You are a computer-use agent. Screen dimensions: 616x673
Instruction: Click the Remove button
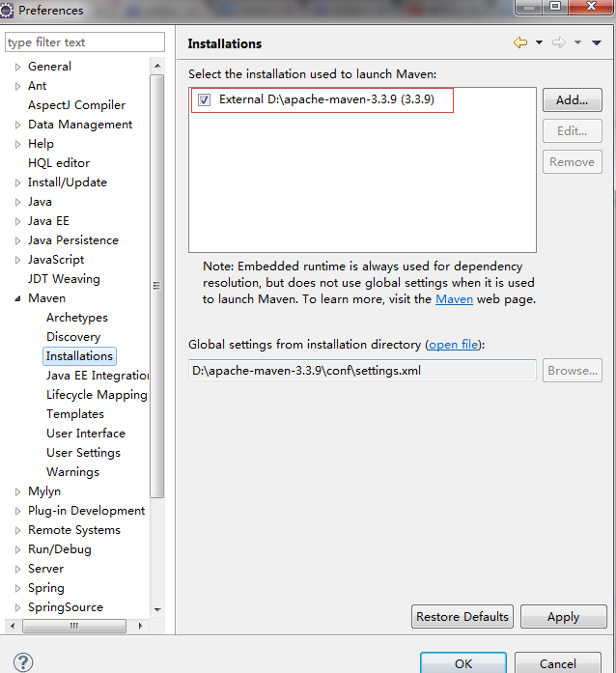pyautogui.click(x=573, y=162)
